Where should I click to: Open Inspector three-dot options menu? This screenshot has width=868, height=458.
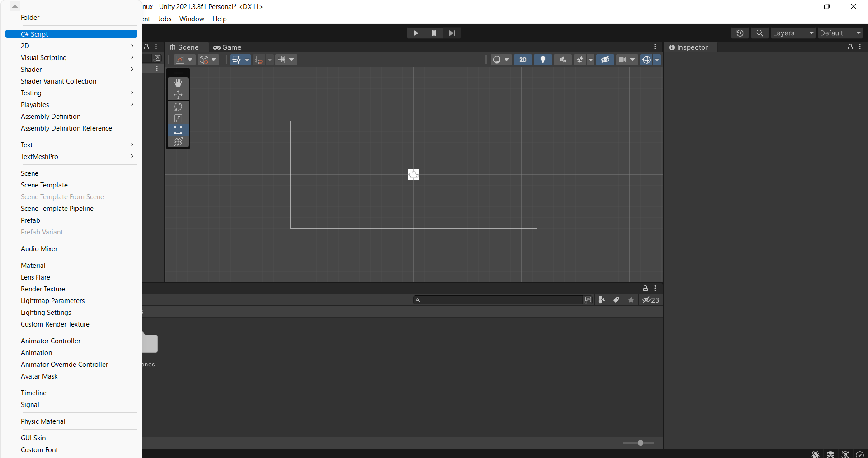click(x=860, y=47)
